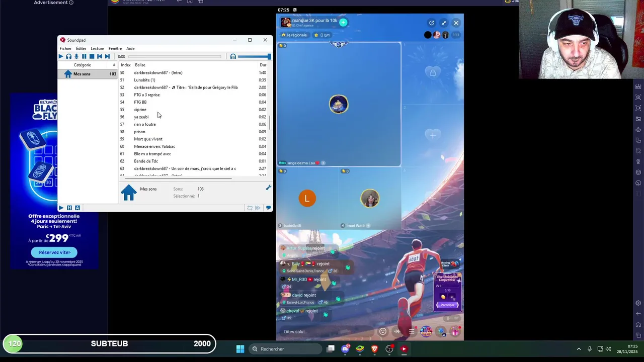This screenshot has width=644, height=362.
Task: Click the 'H' hotkeys icon in Soundpad status bar
Action: 69,208
